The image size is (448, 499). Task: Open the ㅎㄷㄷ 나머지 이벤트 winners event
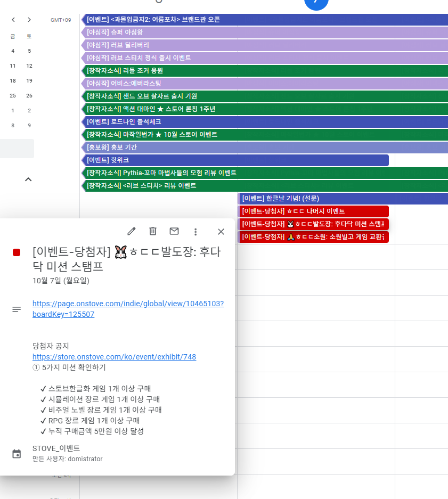313,211
